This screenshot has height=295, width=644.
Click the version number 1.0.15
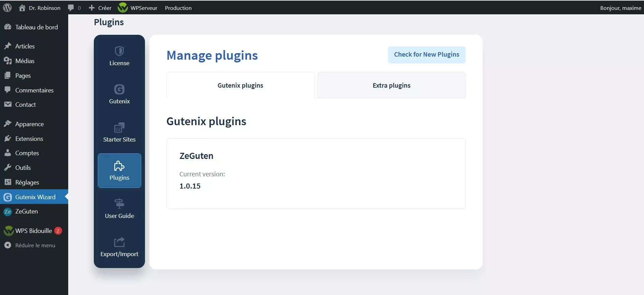tap(190, 186)
